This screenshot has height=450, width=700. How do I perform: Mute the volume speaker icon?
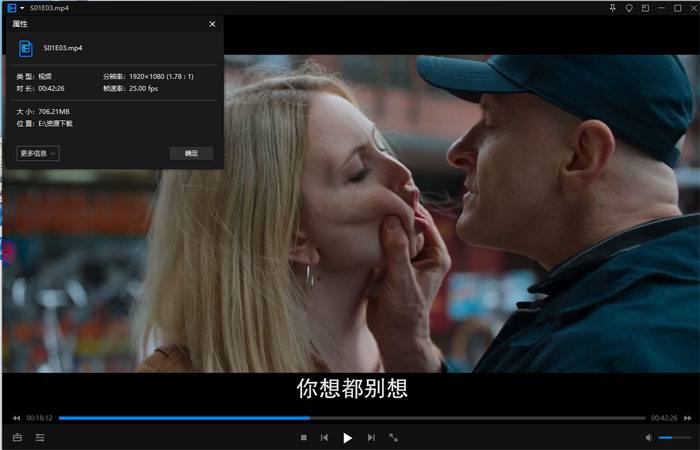[648, 438]
